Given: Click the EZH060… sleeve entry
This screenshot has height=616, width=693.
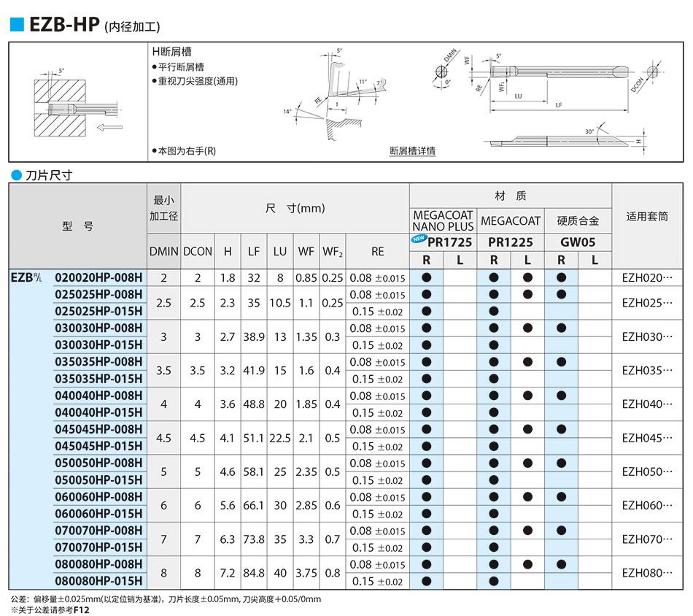Looking at the screenshot, I should tap(647, 506).
